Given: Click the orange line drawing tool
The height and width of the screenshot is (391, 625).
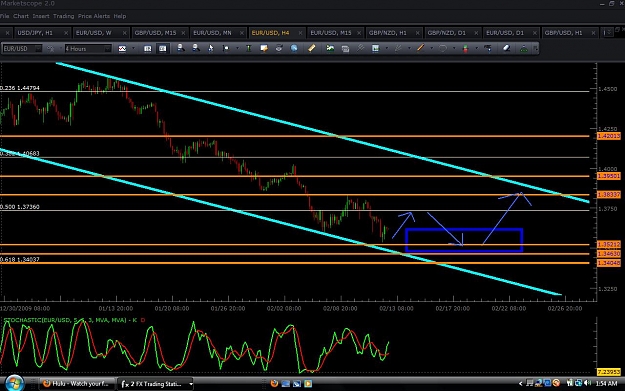Looking at the screenshot, I should [x=420, y=48].
